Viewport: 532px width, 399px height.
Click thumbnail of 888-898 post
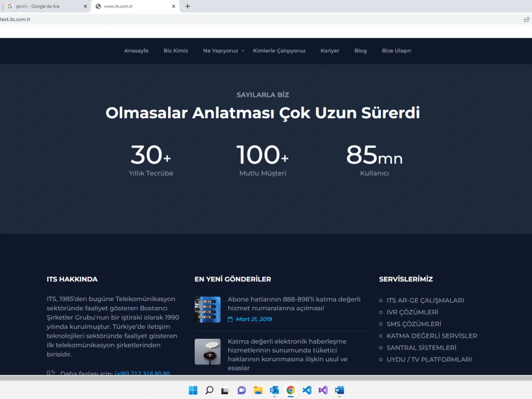207,310
